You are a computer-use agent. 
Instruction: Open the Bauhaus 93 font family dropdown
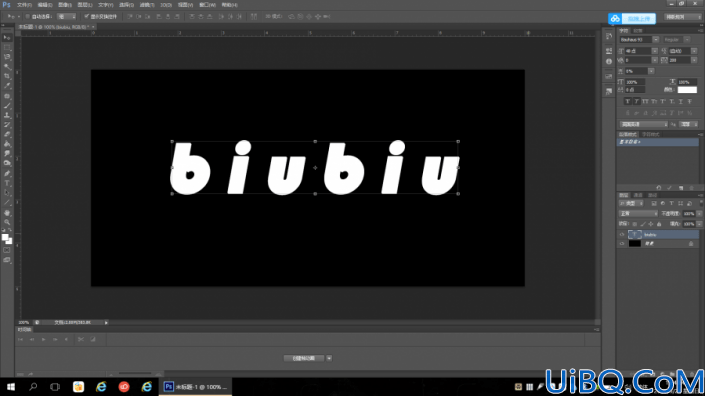coord(656,40)
